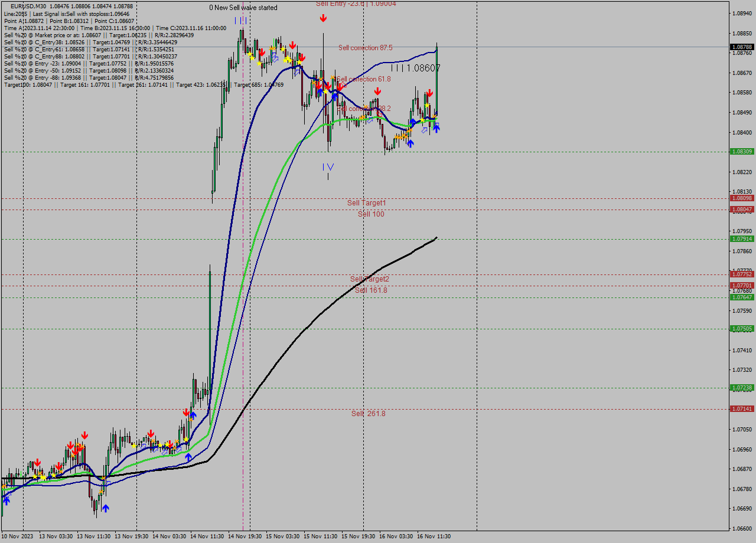The image size is (756, 543).
Task: Click the current price tag 1.08788
Action: pos(742,47)
